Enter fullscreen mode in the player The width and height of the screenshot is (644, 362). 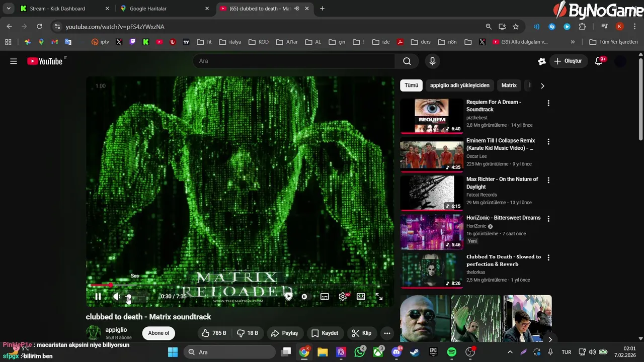[379, 297]
